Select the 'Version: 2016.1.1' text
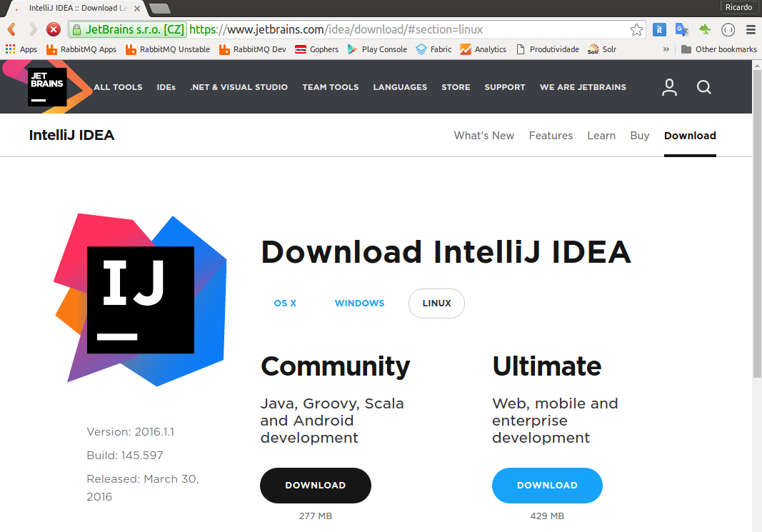The width and height of the screenshot is (762, 532). 130,431
